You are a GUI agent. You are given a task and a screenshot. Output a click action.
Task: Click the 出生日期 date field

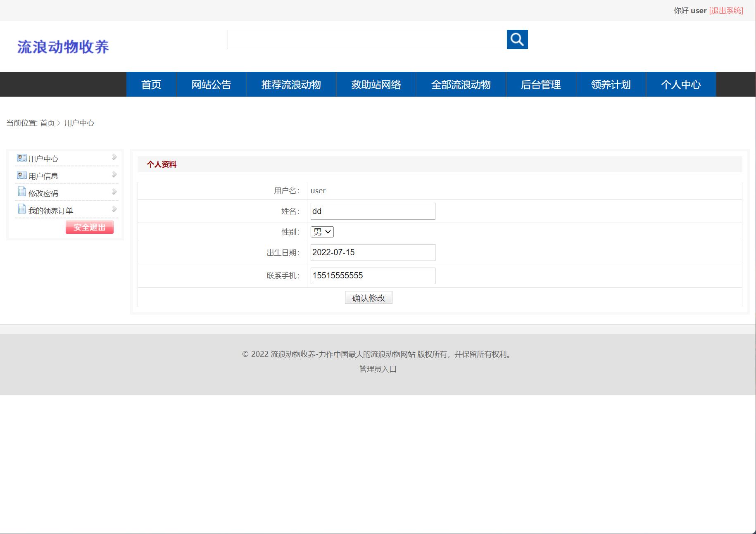coord(372,252)
